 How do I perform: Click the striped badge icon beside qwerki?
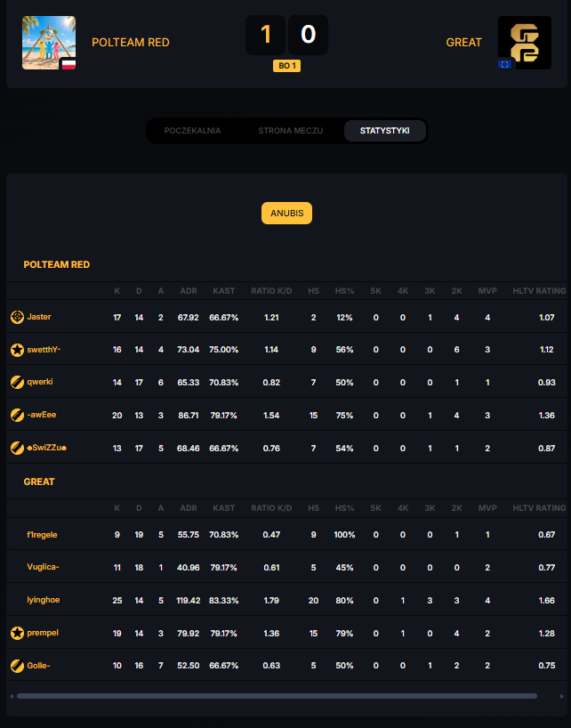pos(17,382)
